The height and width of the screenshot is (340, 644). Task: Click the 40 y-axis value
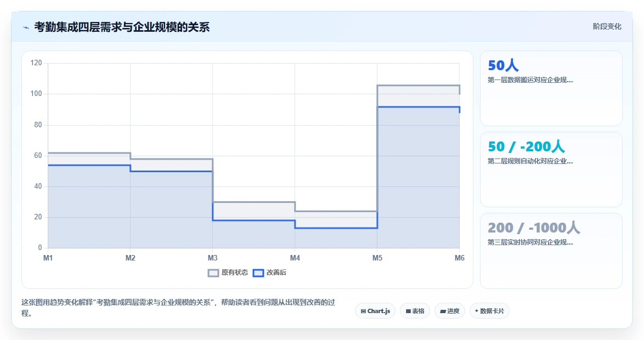coord(38,186)
